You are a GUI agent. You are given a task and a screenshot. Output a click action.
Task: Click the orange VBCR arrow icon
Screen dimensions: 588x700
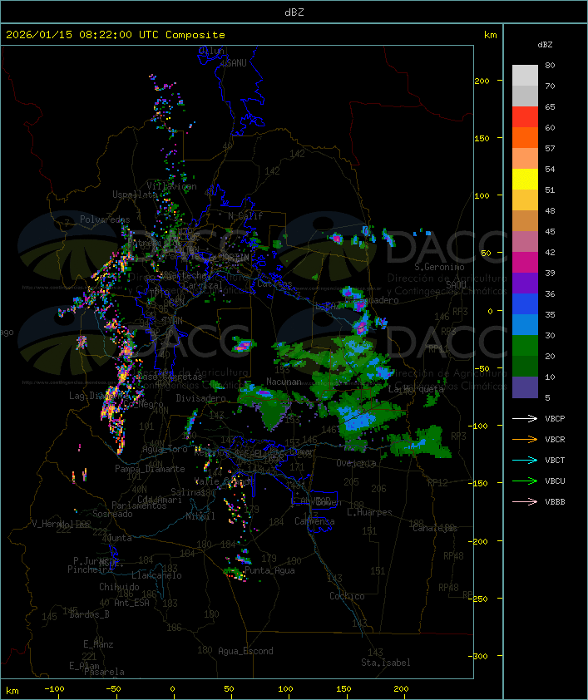pos(525,439)
